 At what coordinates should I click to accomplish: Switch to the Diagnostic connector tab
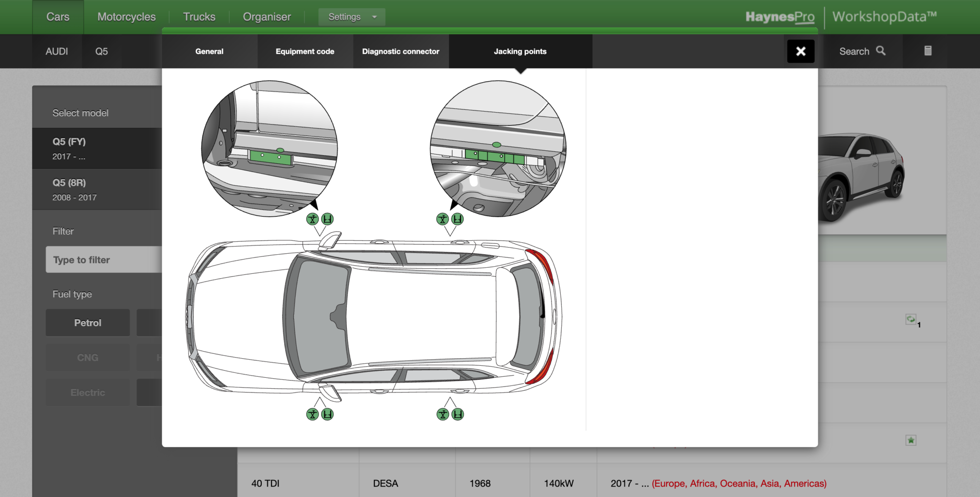point(401,51)
